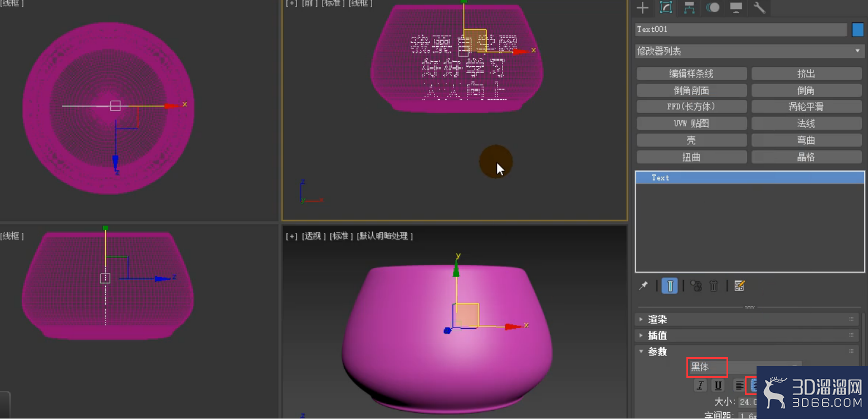
Task: Apply the 扭曲 twist modifier button
Action: click(x=691, y=157)
